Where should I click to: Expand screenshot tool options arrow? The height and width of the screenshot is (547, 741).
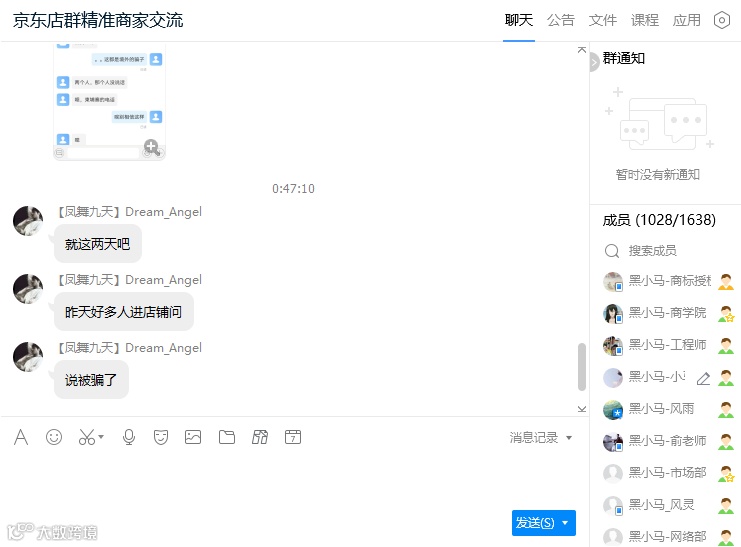[x=102, y=437]
